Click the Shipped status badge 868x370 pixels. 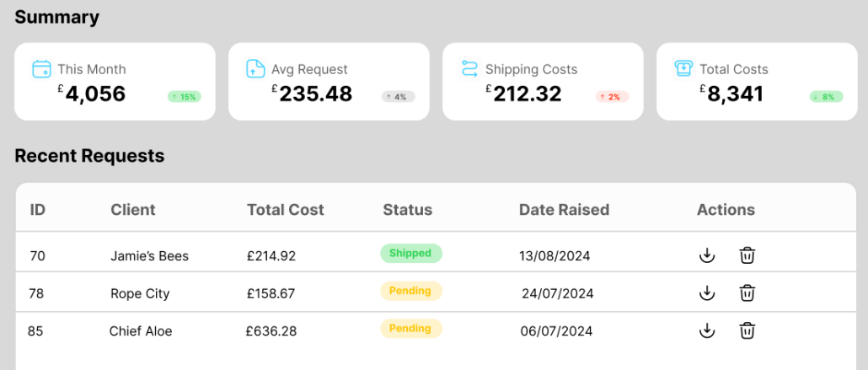click(410, 253)
